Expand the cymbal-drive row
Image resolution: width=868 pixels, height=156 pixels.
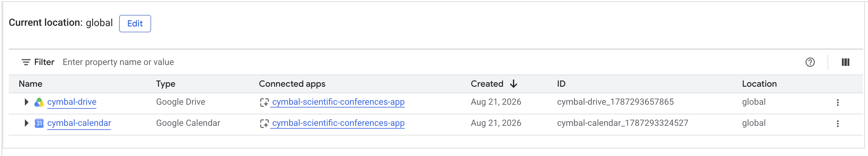(26, 102)
